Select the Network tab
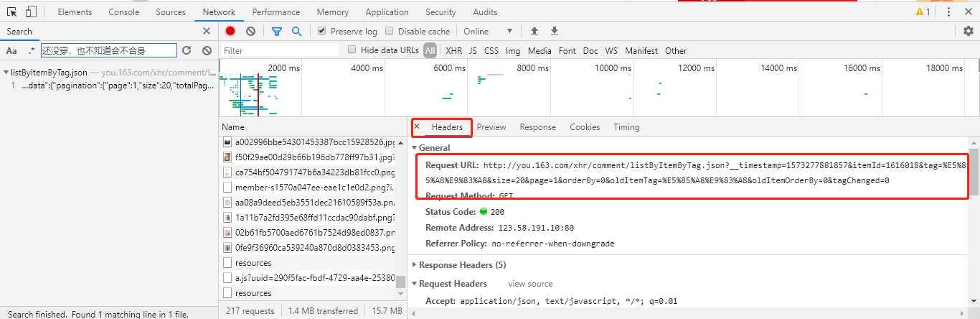The image size is (980, 319). tap(219, 11)
